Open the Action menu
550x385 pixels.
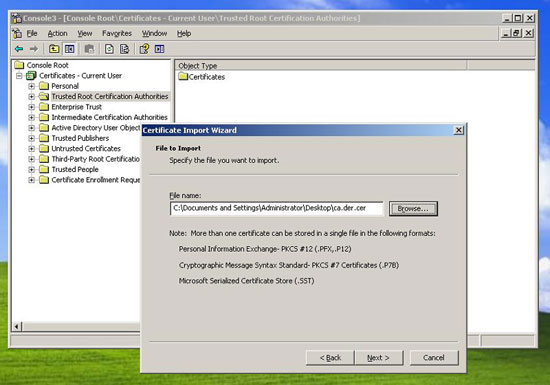[x=58, y=34]
